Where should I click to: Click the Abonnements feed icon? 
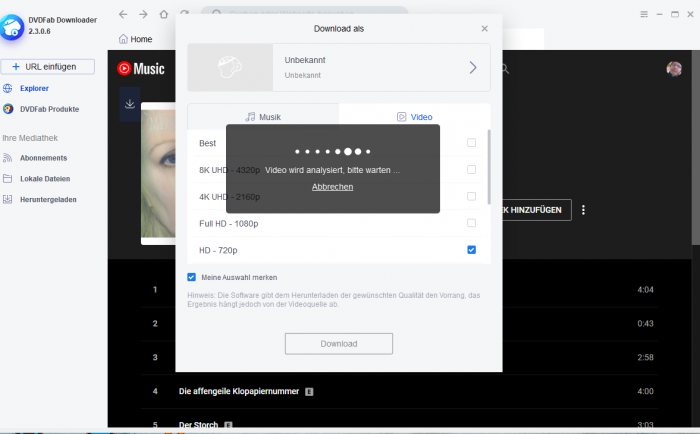coord(8,158)
